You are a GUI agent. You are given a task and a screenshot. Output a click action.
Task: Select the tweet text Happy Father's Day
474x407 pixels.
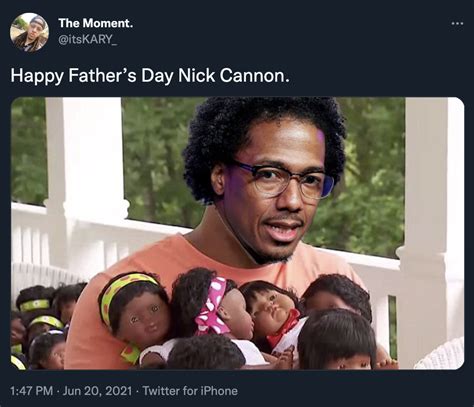click(92, 76)
